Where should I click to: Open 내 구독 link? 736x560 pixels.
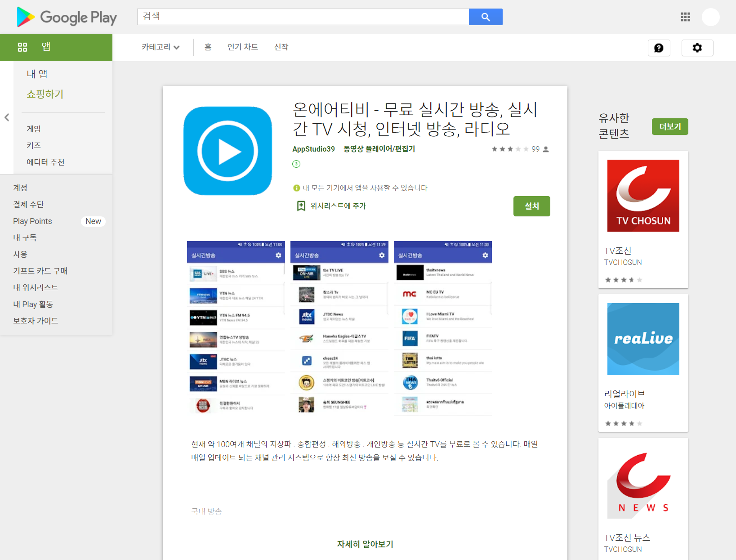(25, 237)
